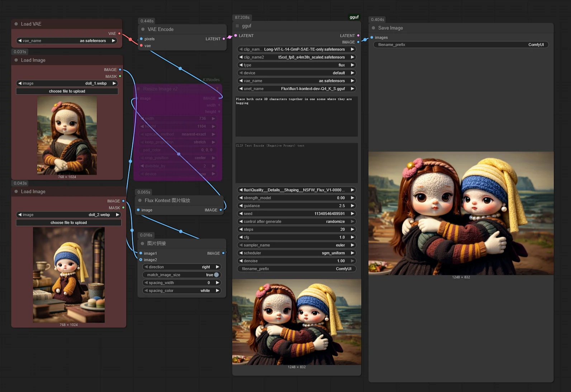Collapse Load VAE node via its title dot

click(16, 24)
